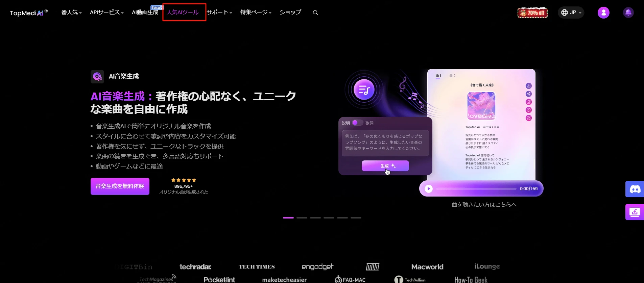Switch to the 曲2 tab

[x=452, y=76]
